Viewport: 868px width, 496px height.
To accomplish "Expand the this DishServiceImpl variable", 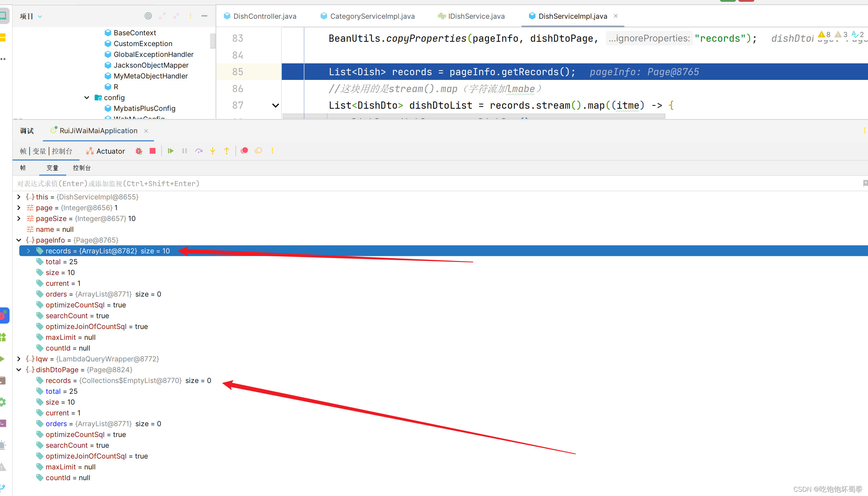I will click(19, 197).
